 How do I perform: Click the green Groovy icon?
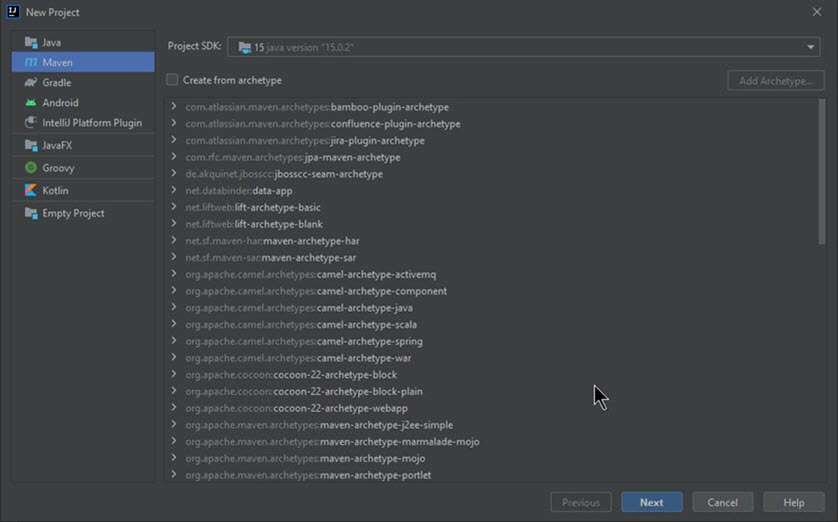[31, 167]
